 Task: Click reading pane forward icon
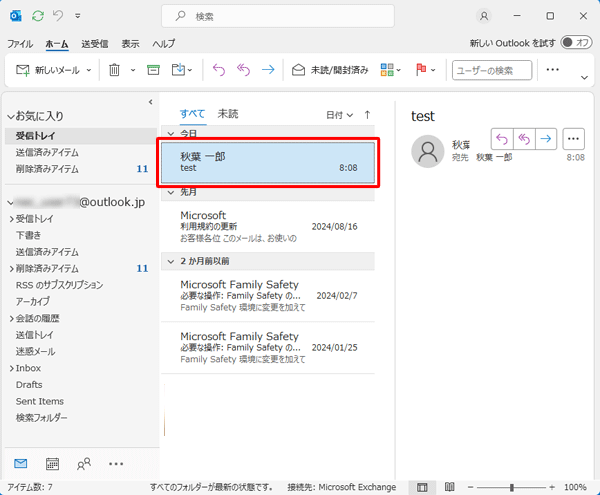[546, 139]
